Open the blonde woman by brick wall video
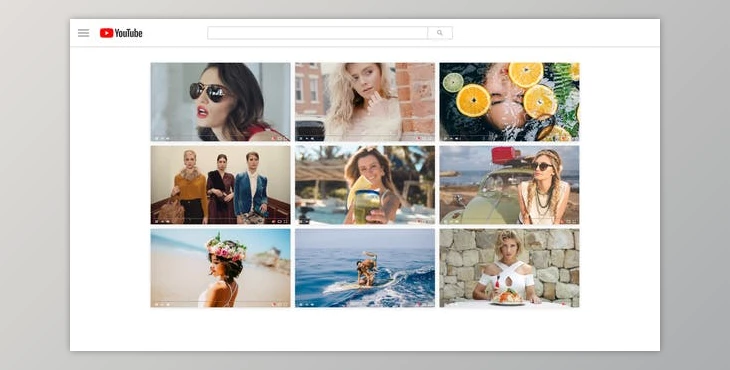730x370 pixels. pos(365,102)
